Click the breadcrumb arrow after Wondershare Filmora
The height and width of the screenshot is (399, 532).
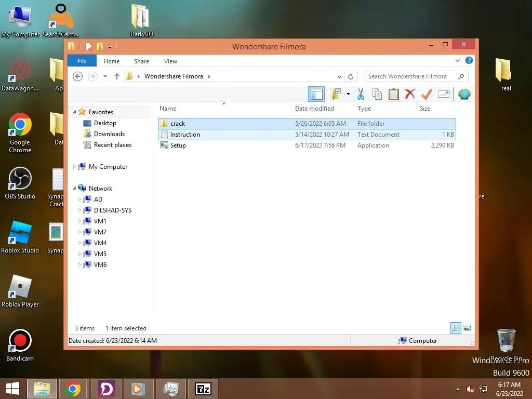(209, 76)
